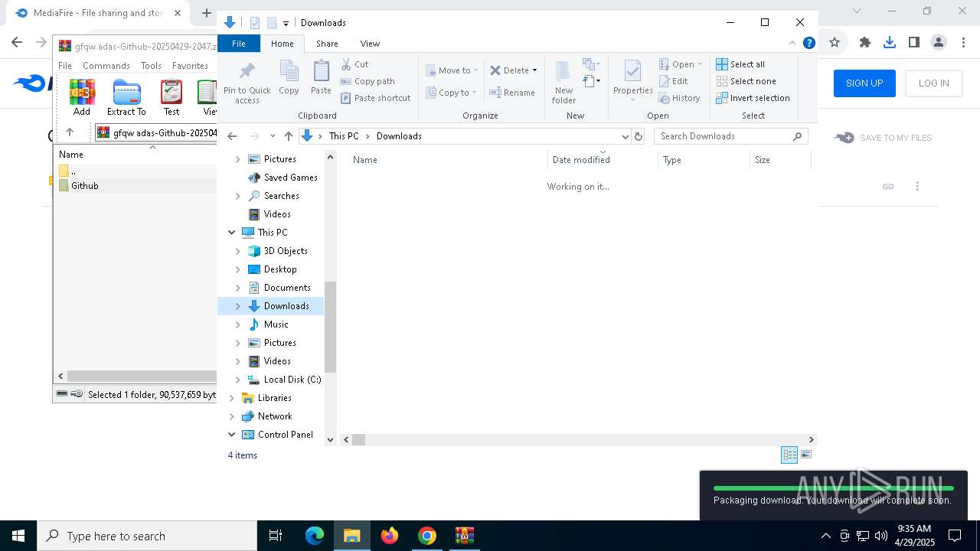Click Edit in the Open group
The width and height of the screenshot is (980, 551).
click(674, 81)
